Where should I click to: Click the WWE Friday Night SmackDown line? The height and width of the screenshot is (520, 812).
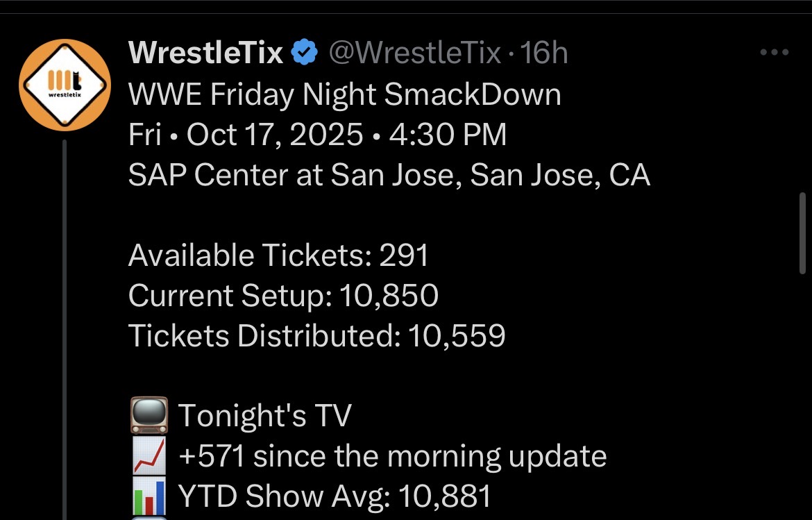pyautogui.click(x=344, y=94)
